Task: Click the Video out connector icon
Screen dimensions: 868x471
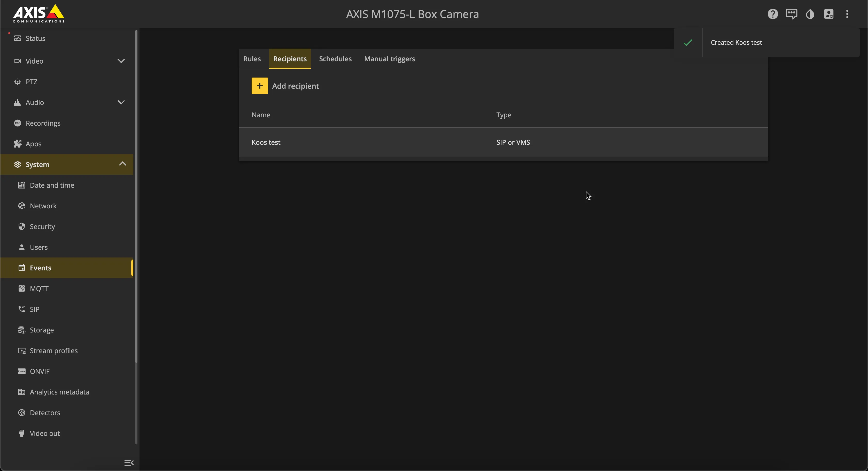Action: (x=21, y=433)
